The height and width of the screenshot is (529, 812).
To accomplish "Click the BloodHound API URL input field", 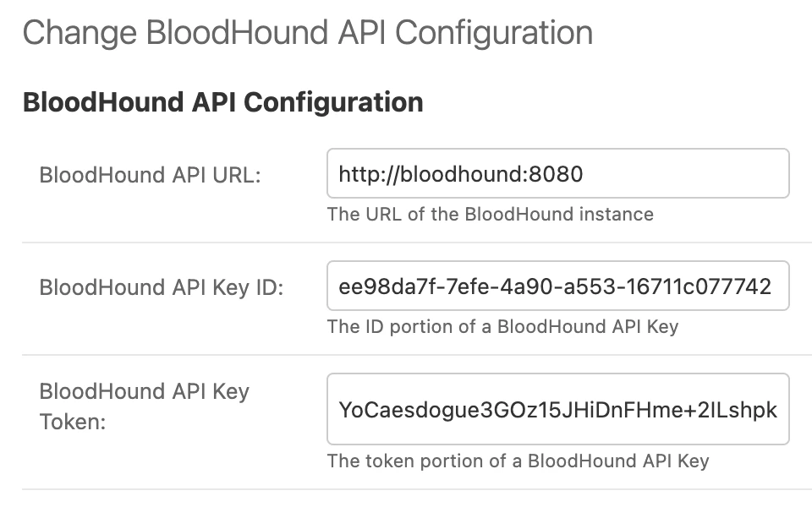I will (x=557, y=174).
